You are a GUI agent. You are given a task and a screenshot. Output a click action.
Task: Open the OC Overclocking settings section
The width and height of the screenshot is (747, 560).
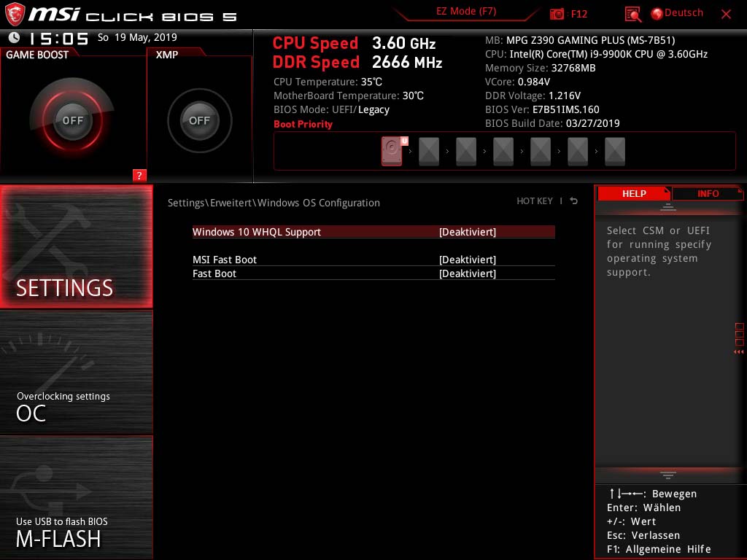tap(76, 373)
